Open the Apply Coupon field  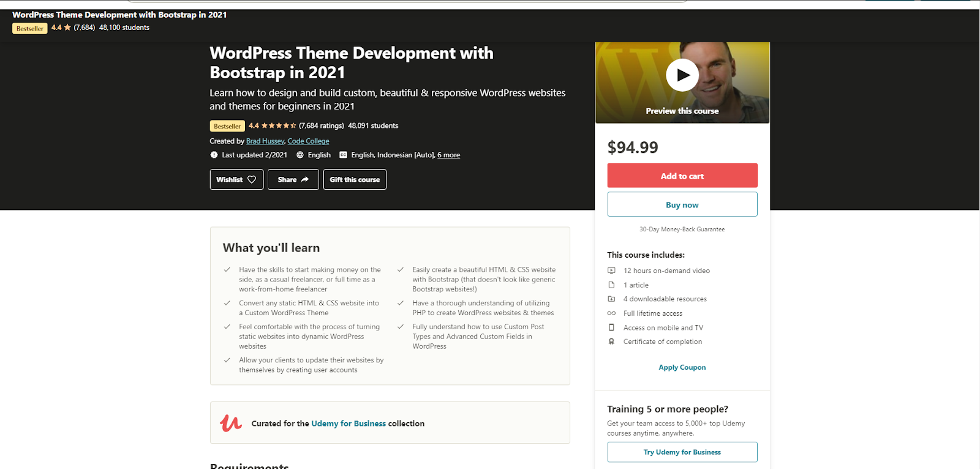coord(682,367)
